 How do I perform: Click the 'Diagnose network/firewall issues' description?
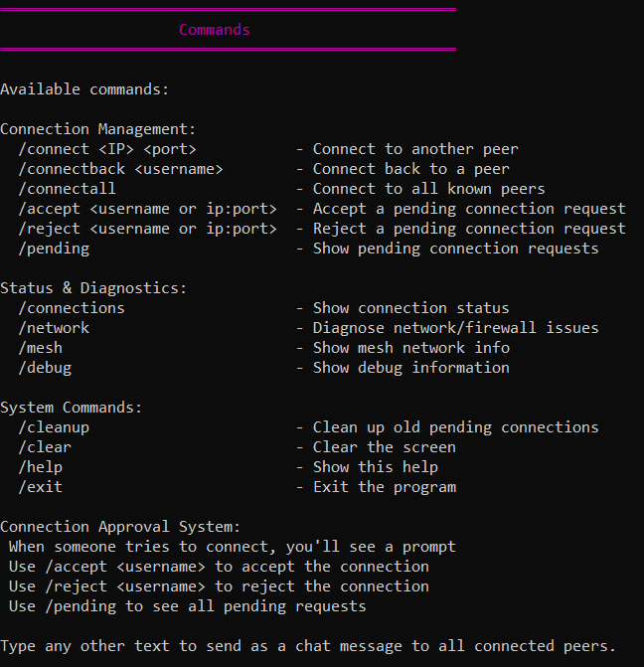click(x=455, y=328)
